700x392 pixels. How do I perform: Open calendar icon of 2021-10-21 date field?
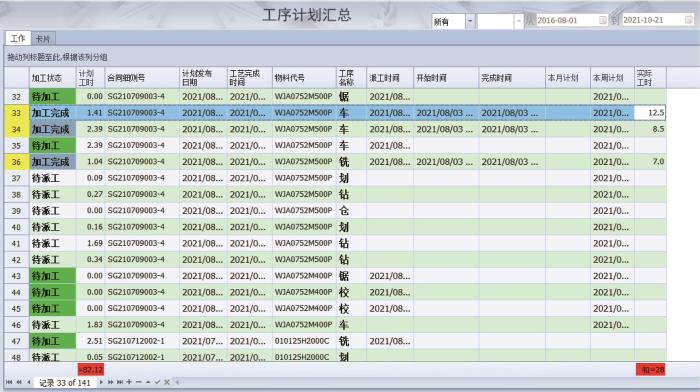[688, 20]
